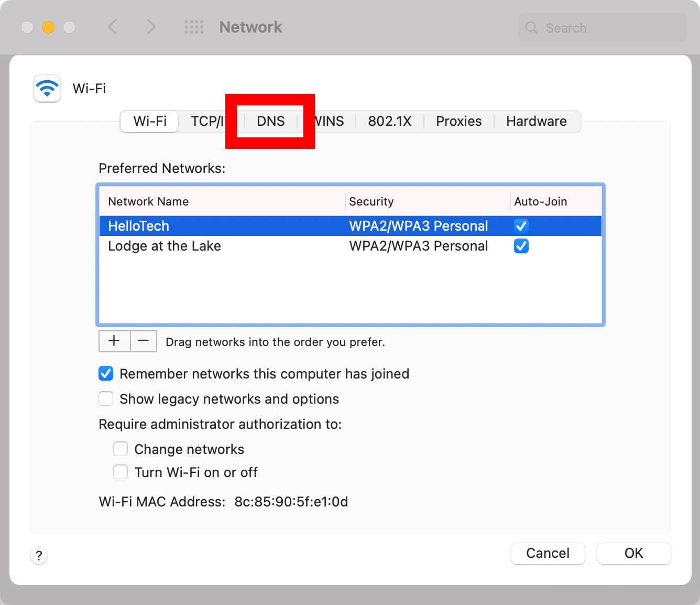Open the Proxies tab
The width and height of the screenshot is (700, 605).
click(x=458, y=121)
